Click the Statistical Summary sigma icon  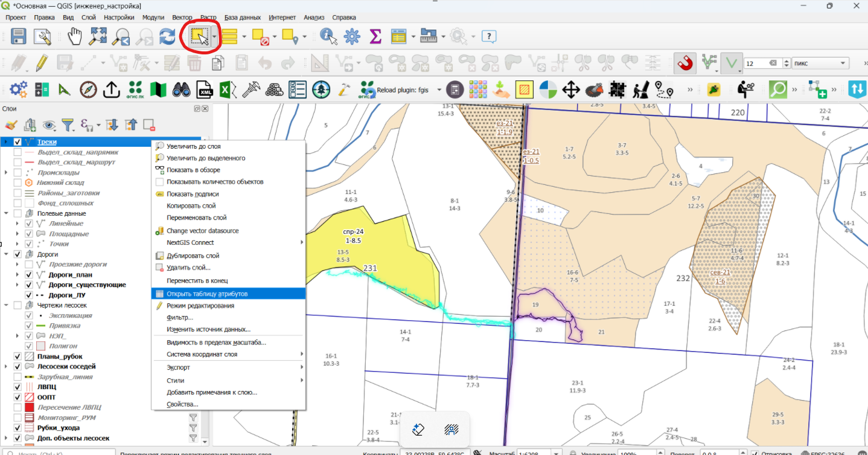375,37
